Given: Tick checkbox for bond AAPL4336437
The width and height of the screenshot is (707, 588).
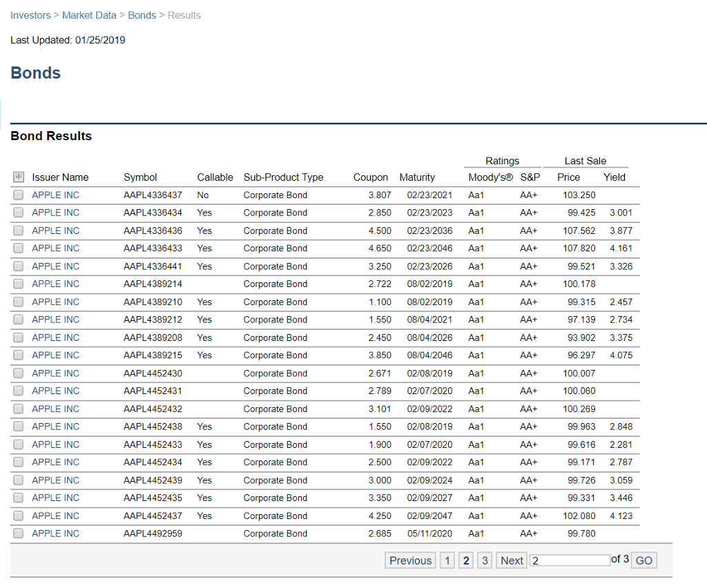Looking at the screenshot, I should 18,195.
